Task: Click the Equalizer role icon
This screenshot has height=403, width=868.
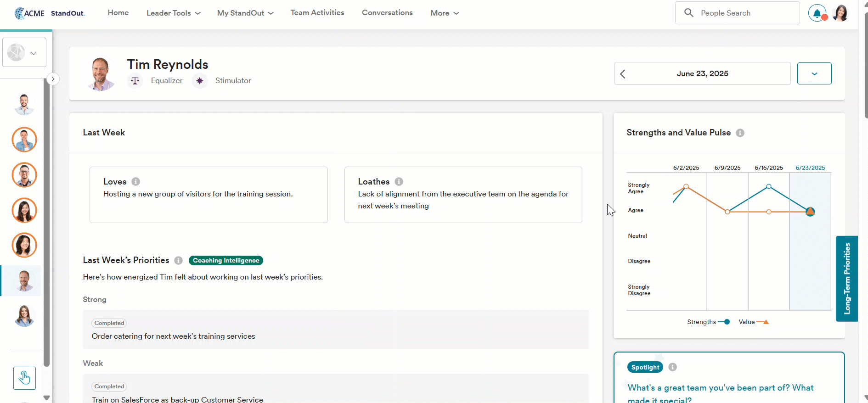Action: coord(135,81)
